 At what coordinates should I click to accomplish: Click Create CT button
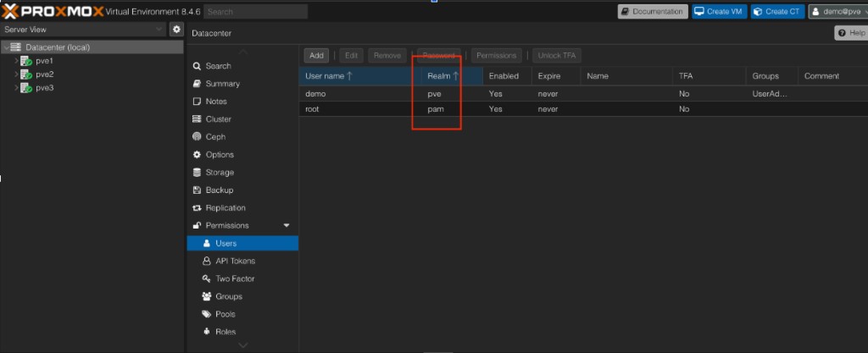tap(777, 12)
